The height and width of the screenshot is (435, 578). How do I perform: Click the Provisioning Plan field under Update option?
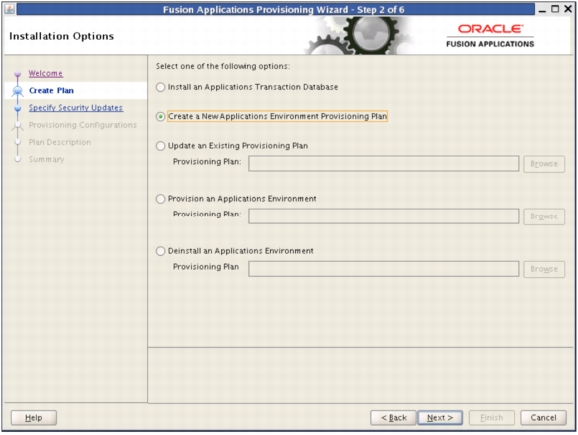[x=383, y=164]
